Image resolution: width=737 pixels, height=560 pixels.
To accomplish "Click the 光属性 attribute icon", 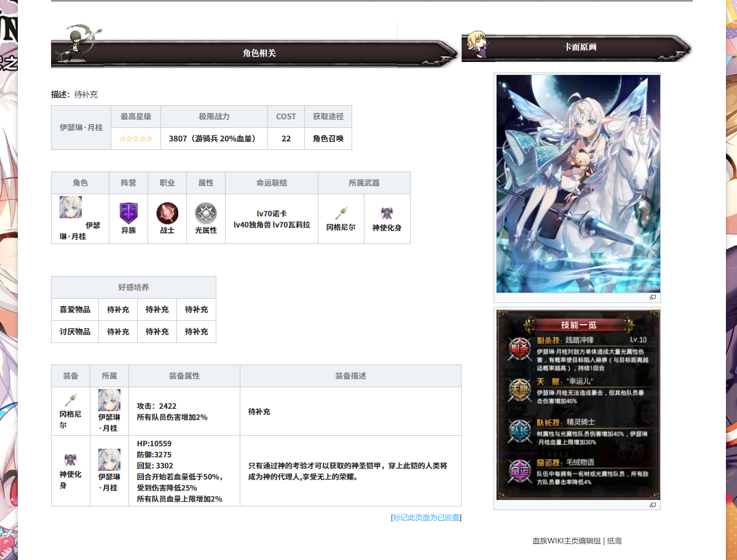I will coord(206,213).
